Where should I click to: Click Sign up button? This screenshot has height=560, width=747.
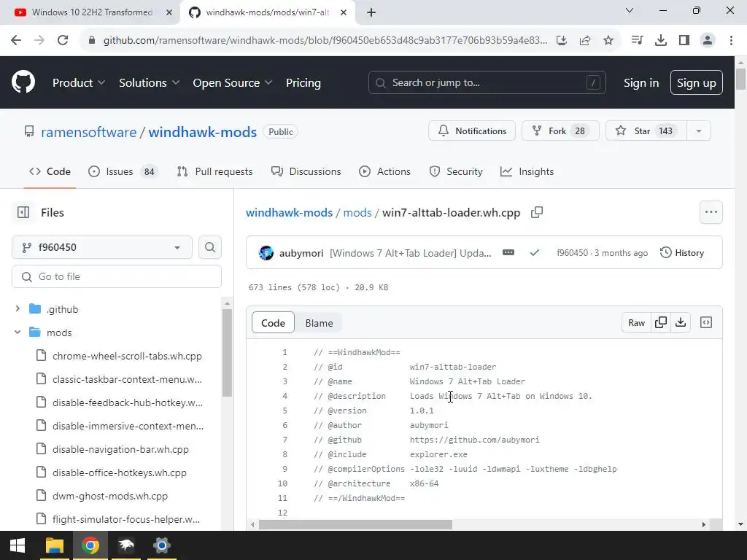click(697, 83)
